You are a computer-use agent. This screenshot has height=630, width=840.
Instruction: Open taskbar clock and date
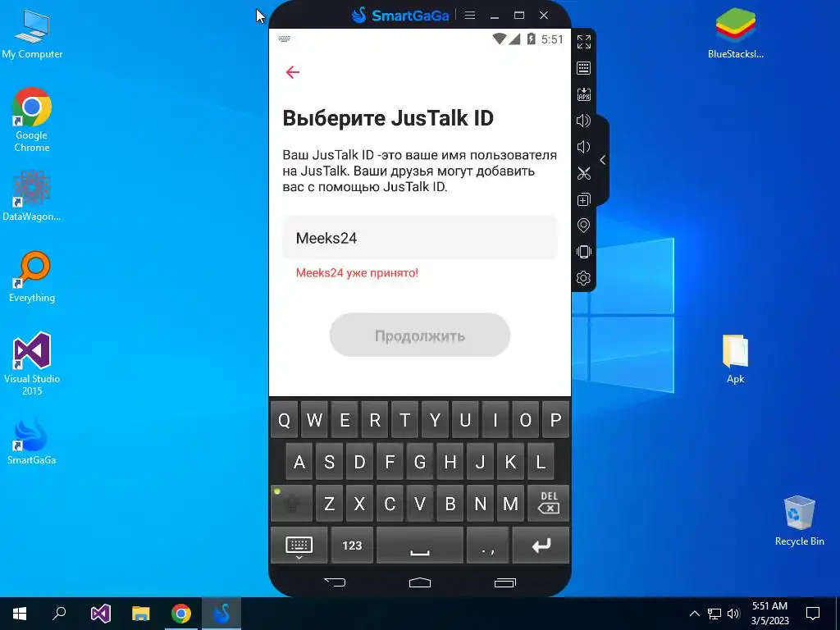point(769,614)
